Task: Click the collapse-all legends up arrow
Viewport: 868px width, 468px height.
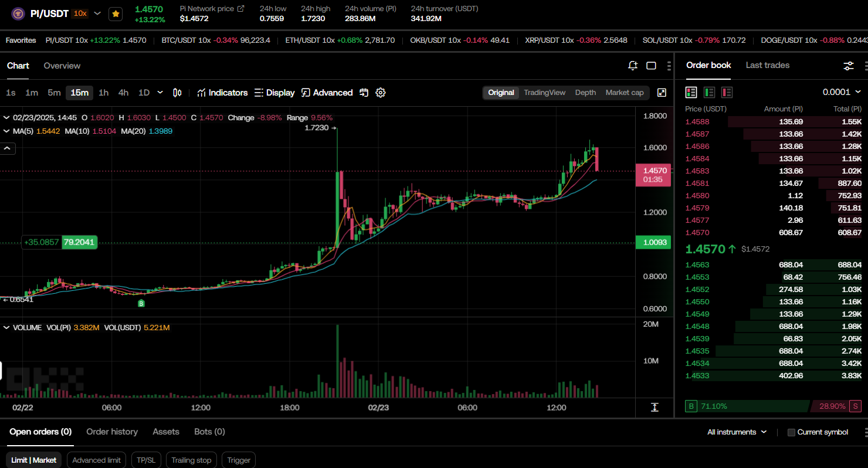Action: coord(8,148)
